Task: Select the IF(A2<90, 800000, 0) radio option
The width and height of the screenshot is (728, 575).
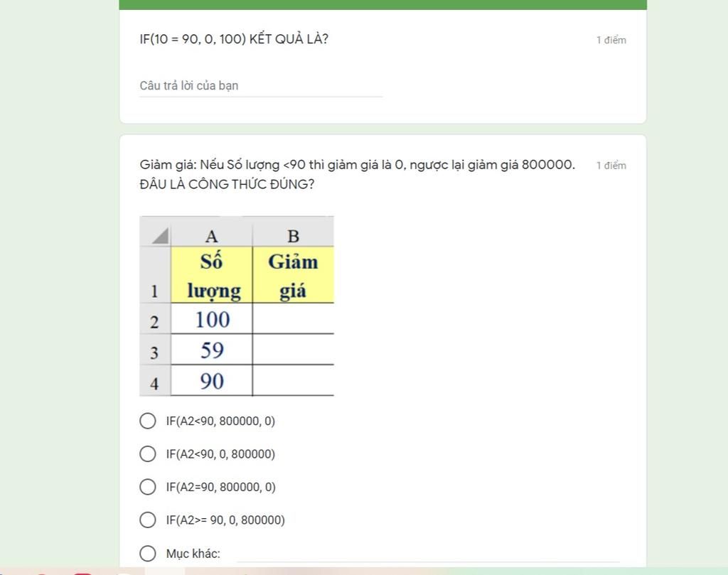Action: coord(147,421)
